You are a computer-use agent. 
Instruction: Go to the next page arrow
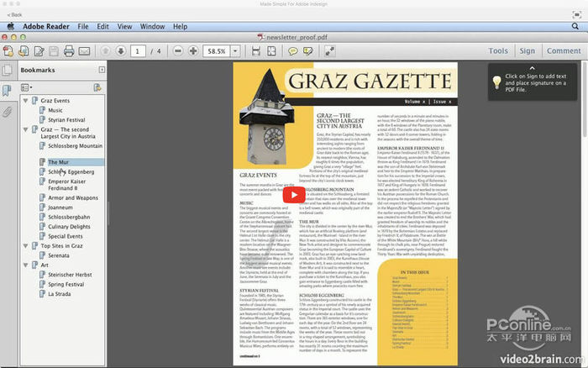pyautogui.click(x=121, y=51)
